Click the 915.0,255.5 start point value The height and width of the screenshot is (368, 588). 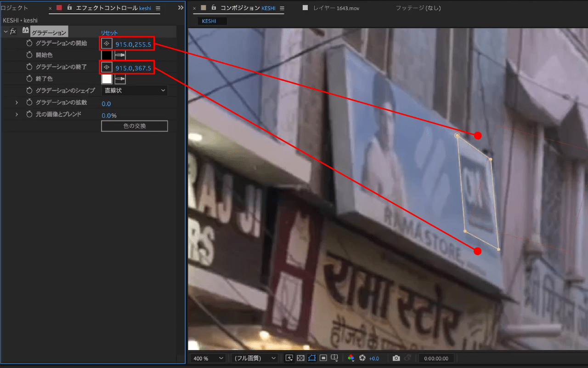coord(133,44)
